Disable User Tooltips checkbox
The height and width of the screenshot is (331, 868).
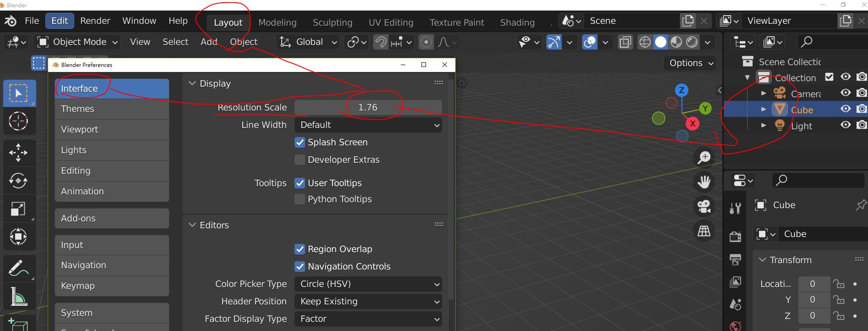(300, 183)
